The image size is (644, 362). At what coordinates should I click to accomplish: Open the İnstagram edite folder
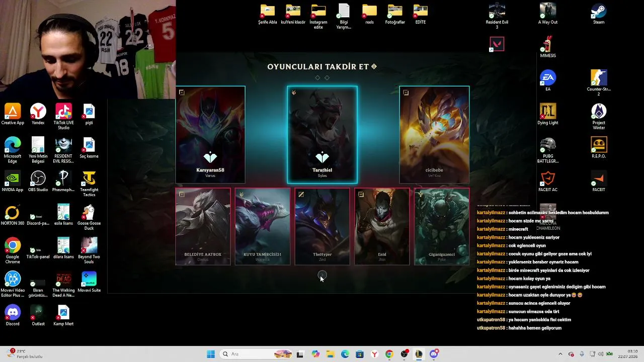[x=318, y=17]
